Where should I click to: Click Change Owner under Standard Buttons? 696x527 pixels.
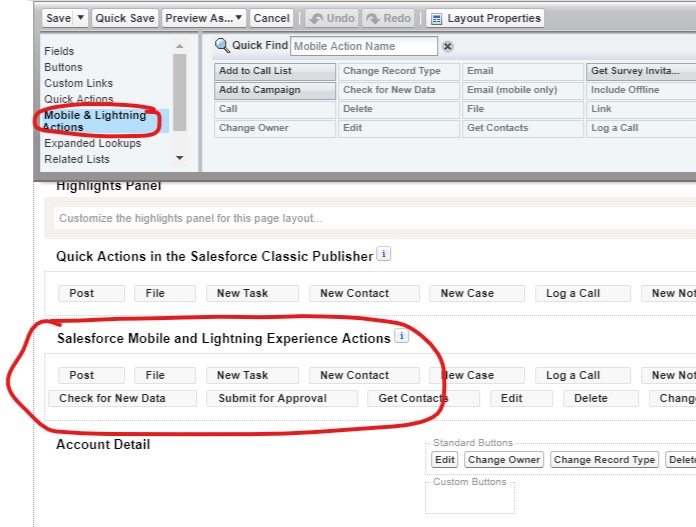[x=504, y=460]
